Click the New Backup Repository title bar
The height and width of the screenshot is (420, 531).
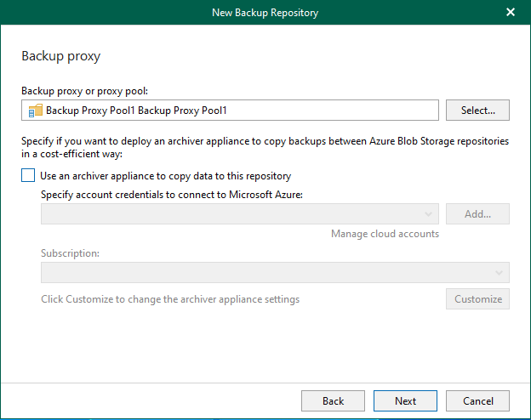click(265, 12)
